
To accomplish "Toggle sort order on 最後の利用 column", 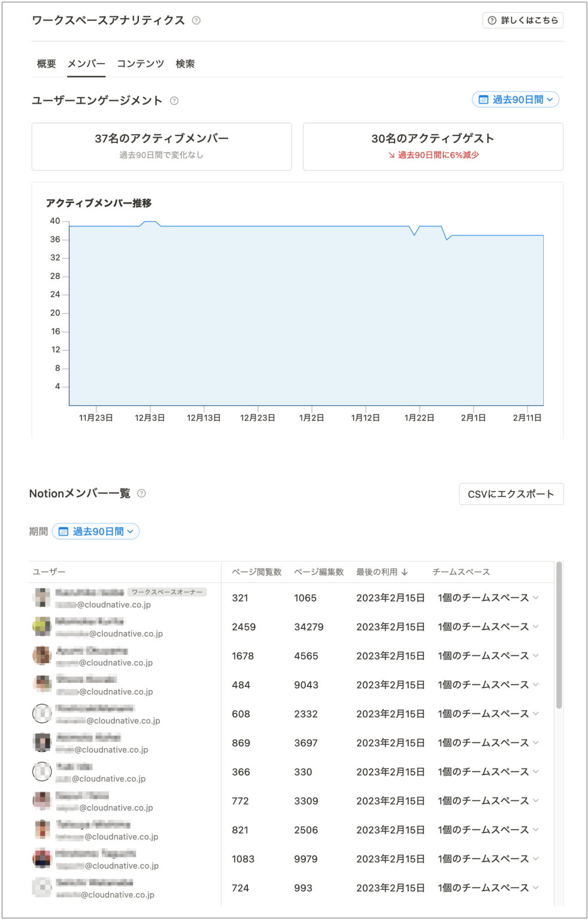I will click(x=381, y=571).
